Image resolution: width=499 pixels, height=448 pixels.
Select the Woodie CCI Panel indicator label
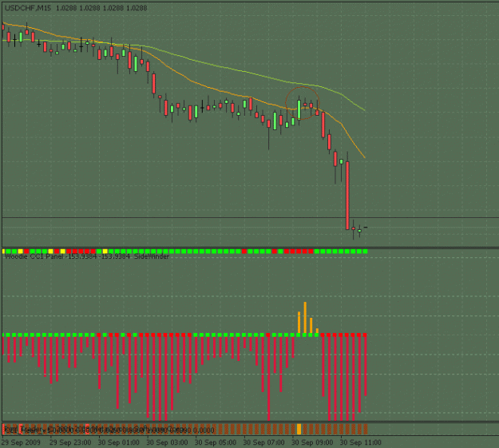coord(87,256)
